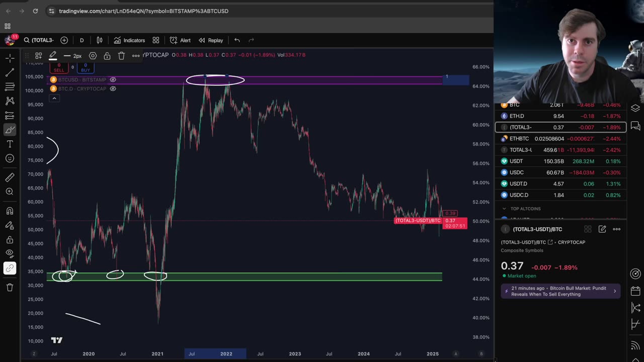Viewport: 644px width, 362px height.
Task: Go to the 2022 time axis marker
Action: [226, 354]
